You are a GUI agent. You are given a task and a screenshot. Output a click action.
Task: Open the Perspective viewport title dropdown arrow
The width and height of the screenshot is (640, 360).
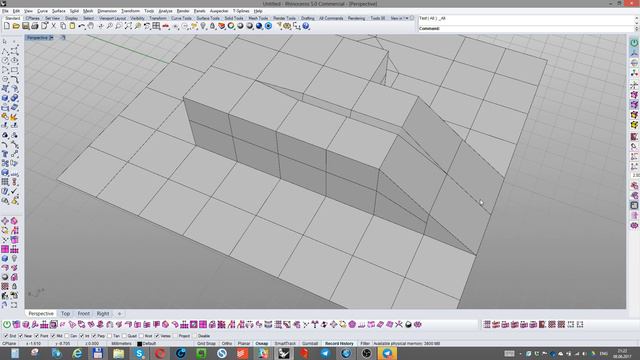tap(51, 38)
